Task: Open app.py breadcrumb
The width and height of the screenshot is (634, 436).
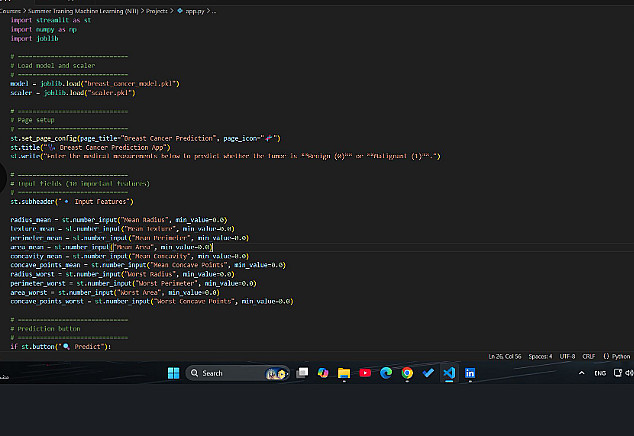Action: point(195,11)
